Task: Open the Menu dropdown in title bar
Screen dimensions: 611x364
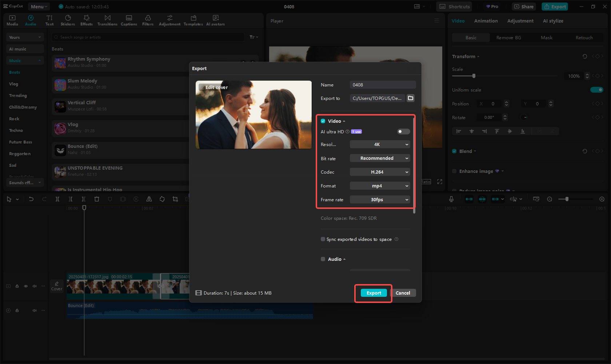Action: [x=39, y=7]
